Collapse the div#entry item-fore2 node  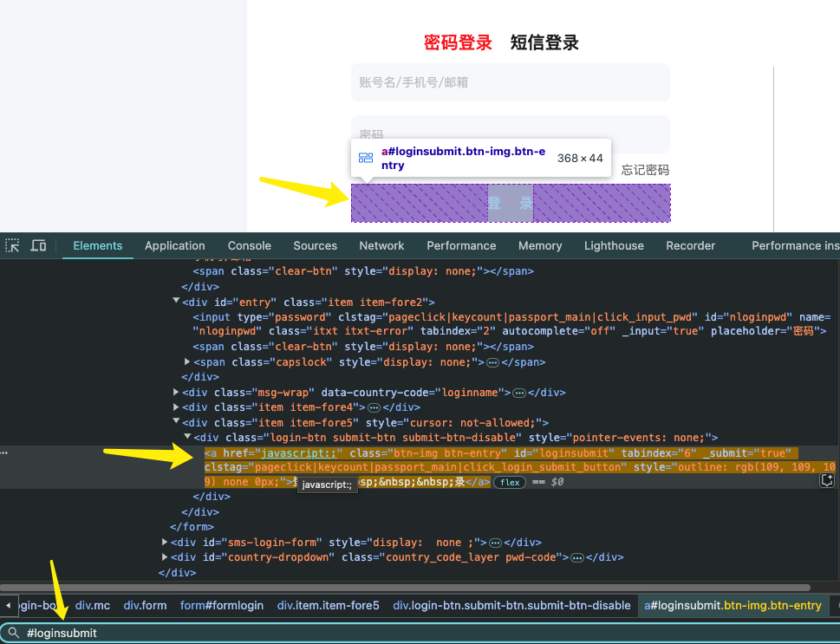point(177,302)
